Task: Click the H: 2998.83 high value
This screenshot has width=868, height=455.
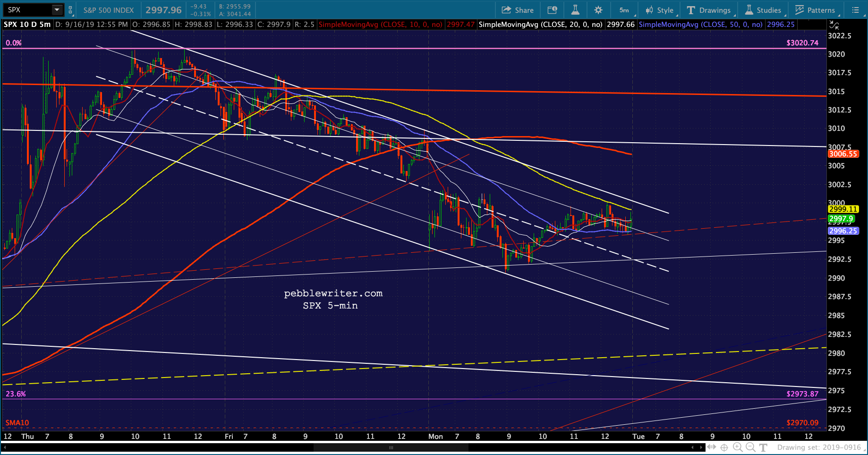Action: [193, 25]
